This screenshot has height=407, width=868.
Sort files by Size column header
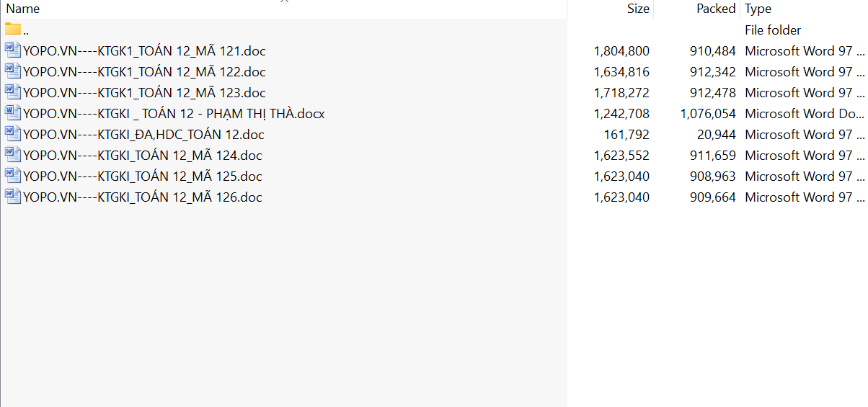tap(638, 9)
